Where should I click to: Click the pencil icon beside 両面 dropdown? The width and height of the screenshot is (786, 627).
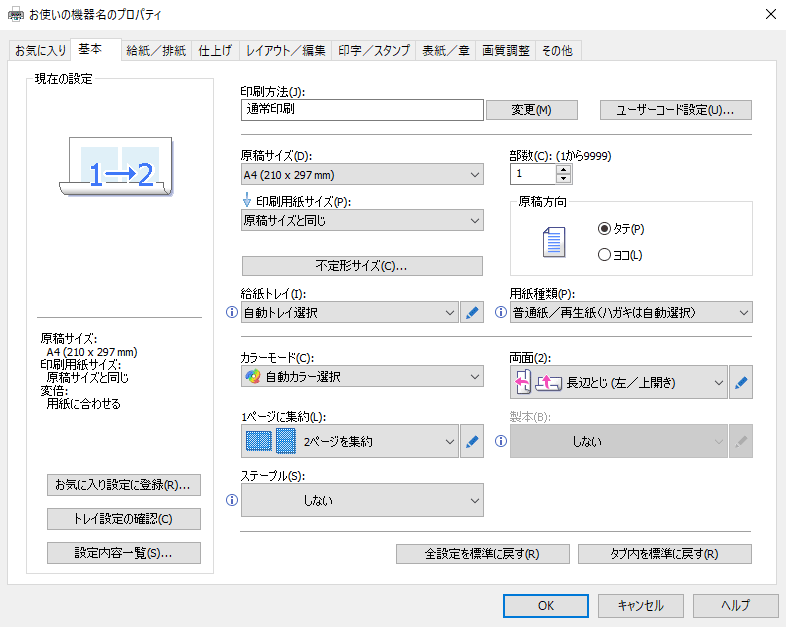coord(740,382)
